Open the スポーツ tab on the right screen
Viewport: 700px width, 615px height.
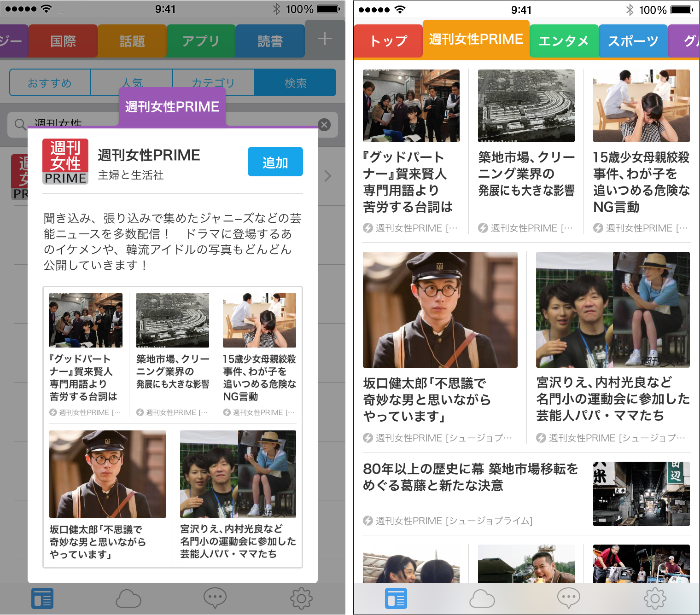point(633,41)
